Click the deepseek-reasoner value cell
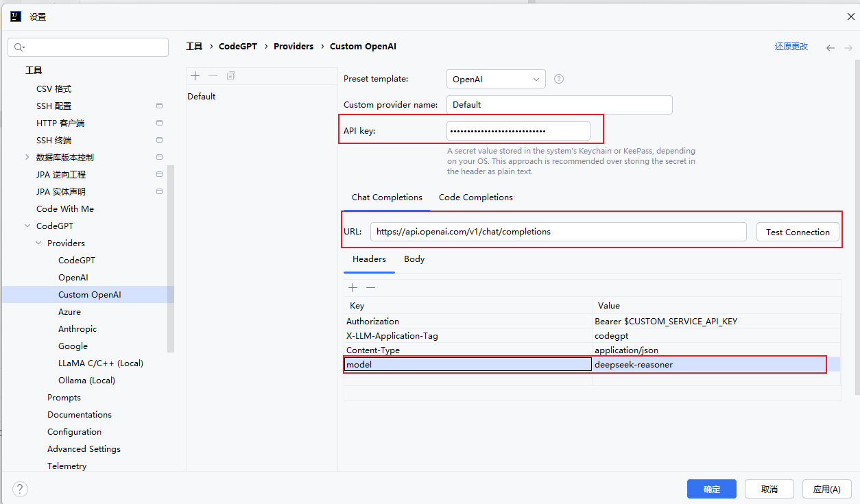This screenshot has height=504, width=860. pos(717,365)
